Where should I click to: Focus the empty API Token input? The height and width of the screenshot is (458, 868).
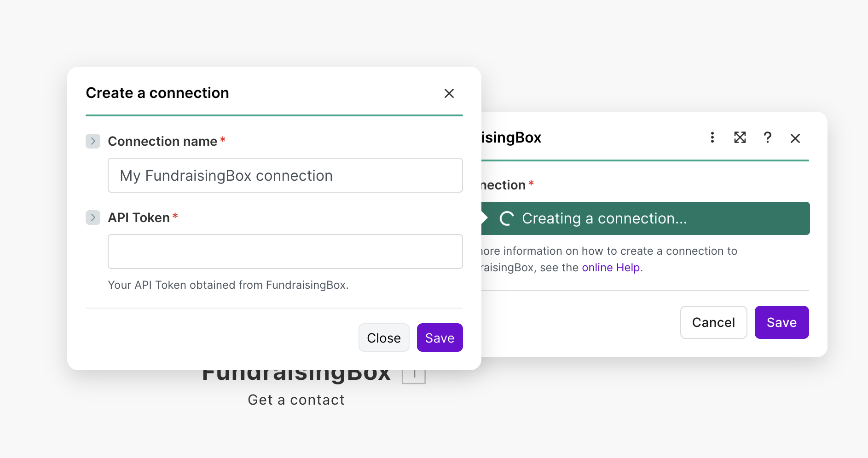tap(285, 252)
